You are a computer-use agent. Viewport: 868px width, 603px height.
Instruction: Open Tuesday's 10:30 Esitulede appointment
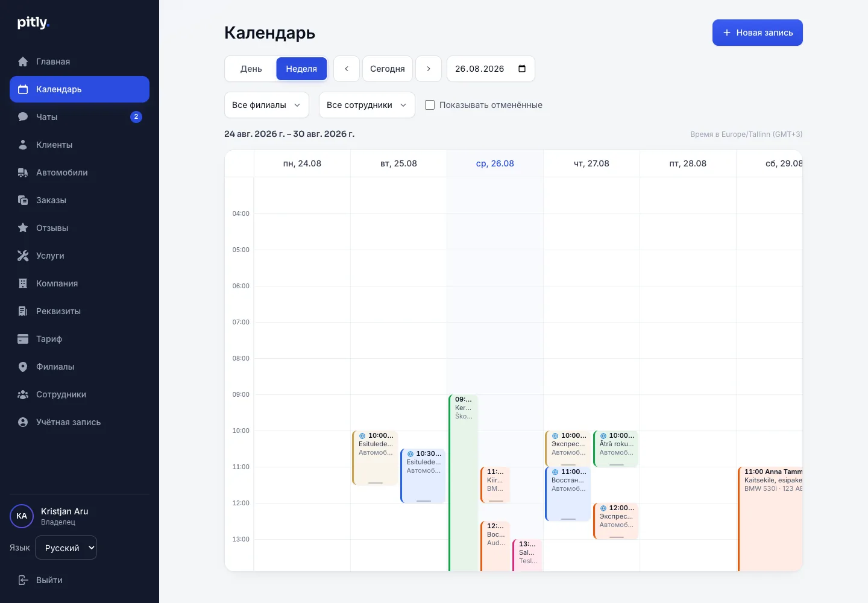click(423, 476)
